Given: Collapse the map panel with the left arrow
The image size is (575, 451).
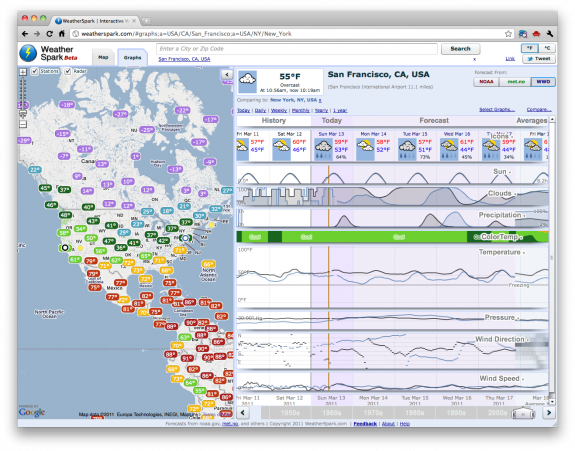Looking at the screenshot, I should click(227, 74).
